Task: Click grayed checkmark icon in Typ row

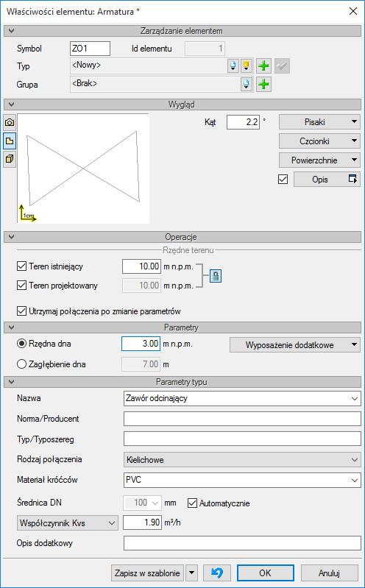Action: tap(282, 66)
